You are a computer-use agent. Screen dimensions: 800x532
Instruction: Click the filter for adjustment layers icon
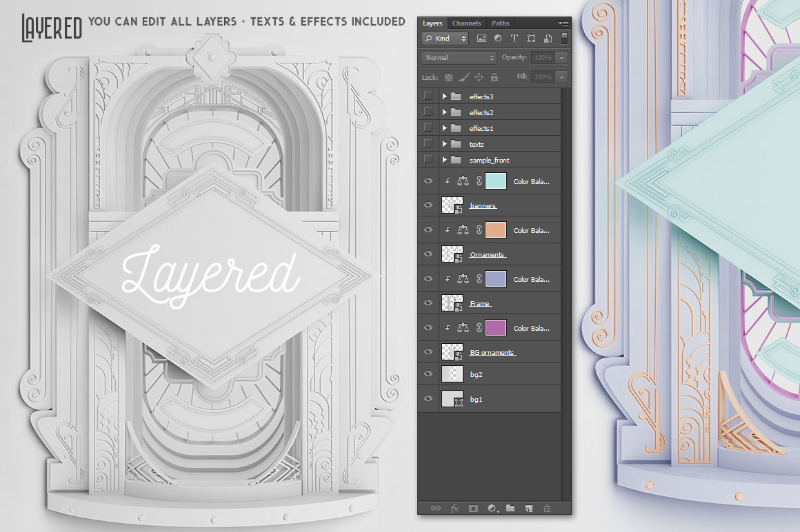click(x=497, y=39)
